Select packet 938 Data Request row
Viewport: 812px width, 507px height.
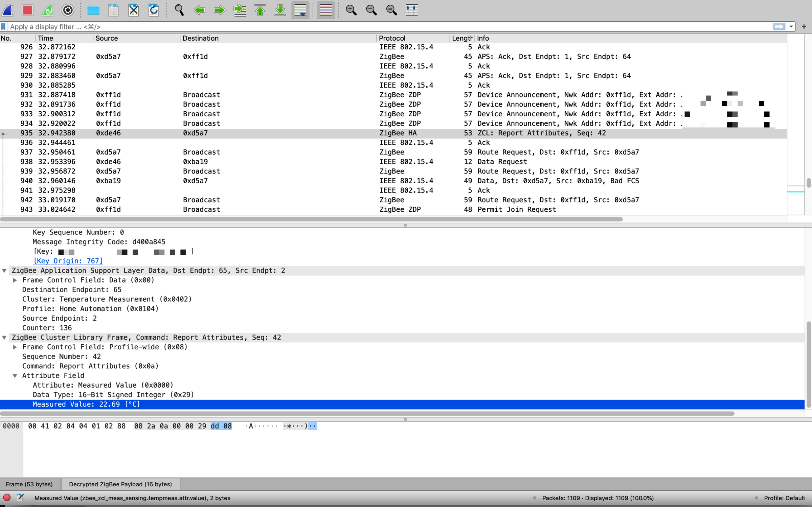click(x=393, y=162)
